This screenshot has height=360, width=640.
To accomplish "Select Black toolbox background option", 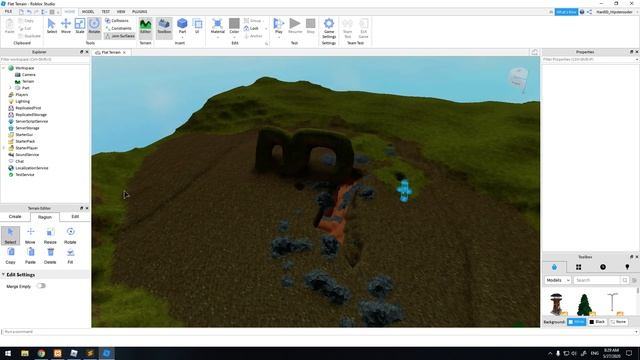I will (x=597, y=322).
